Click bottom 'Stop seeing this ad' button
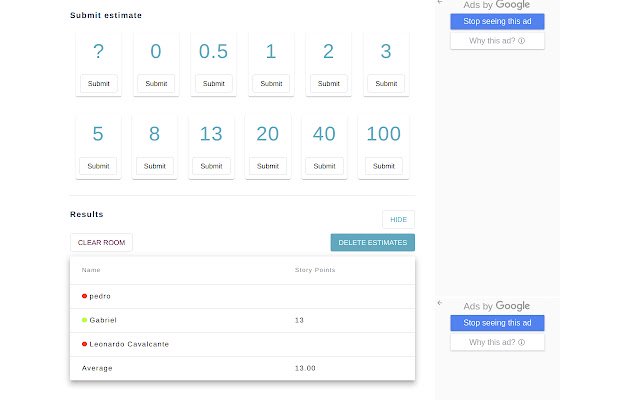This screenshot has height=400, width=640. [497, 323]
